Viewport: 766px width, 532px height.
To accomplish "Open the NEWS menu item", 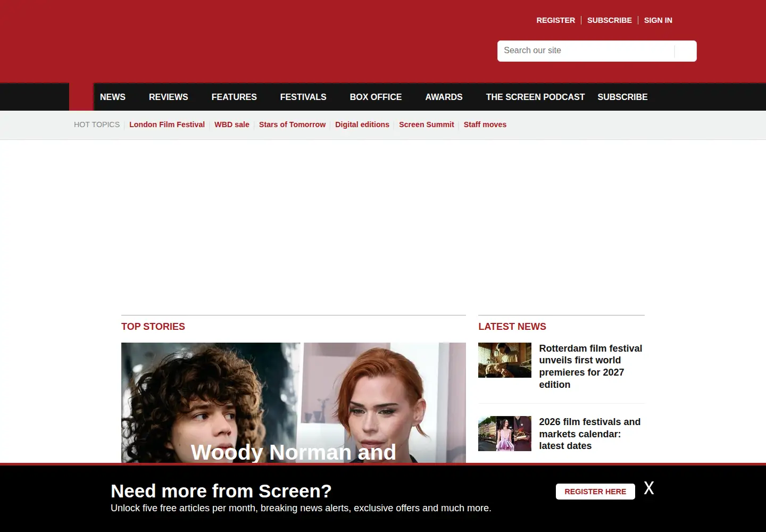I will coord(113,97).
